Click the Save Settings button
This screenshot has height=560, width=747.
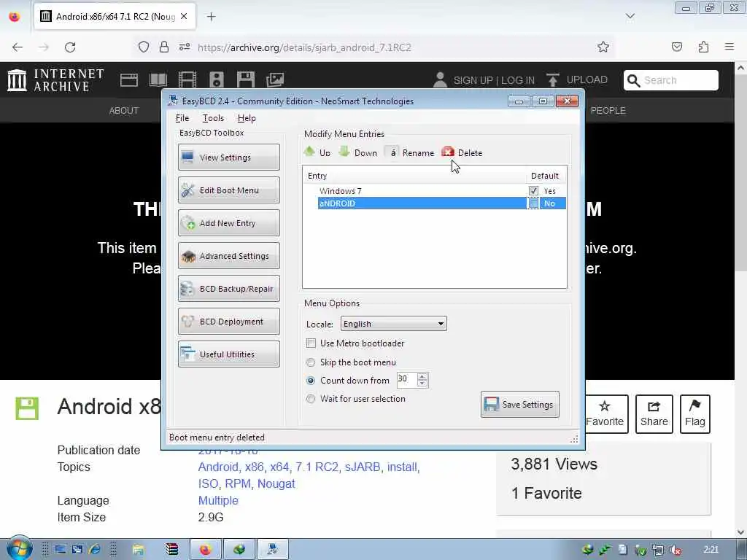coord(519,404)
